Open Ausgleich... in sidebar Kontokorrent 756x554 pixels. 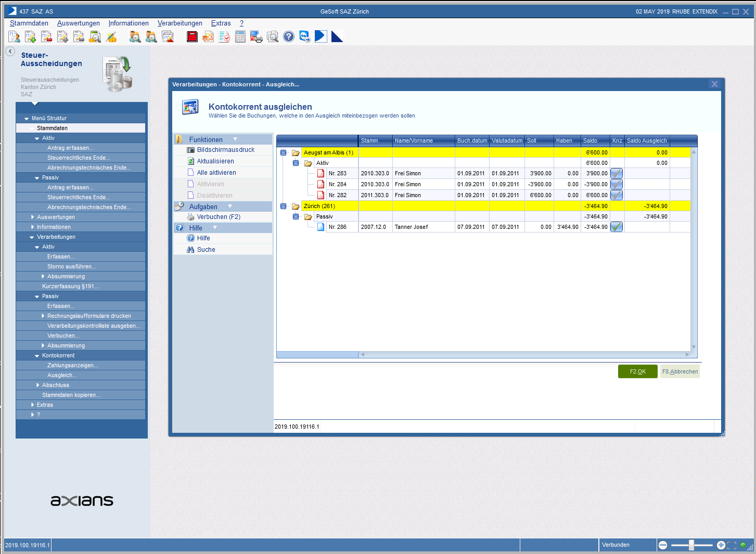62,375
